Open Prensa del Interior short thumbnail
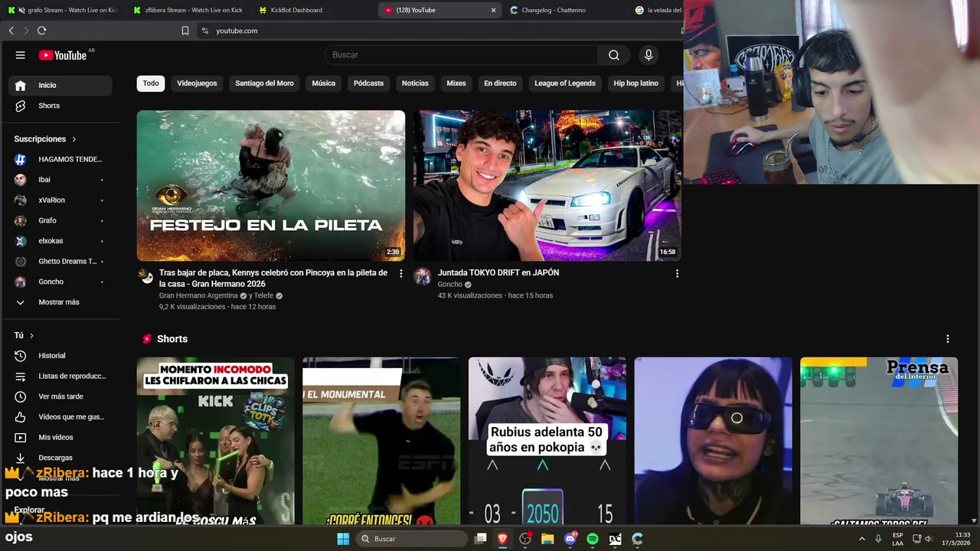 click(x=879, y=441)
